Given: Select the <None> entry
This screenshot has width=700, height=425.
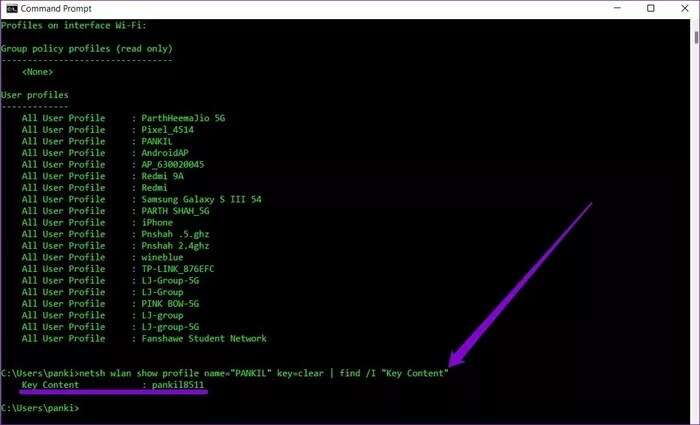Looking at the screenshot, I should (38, 72).
